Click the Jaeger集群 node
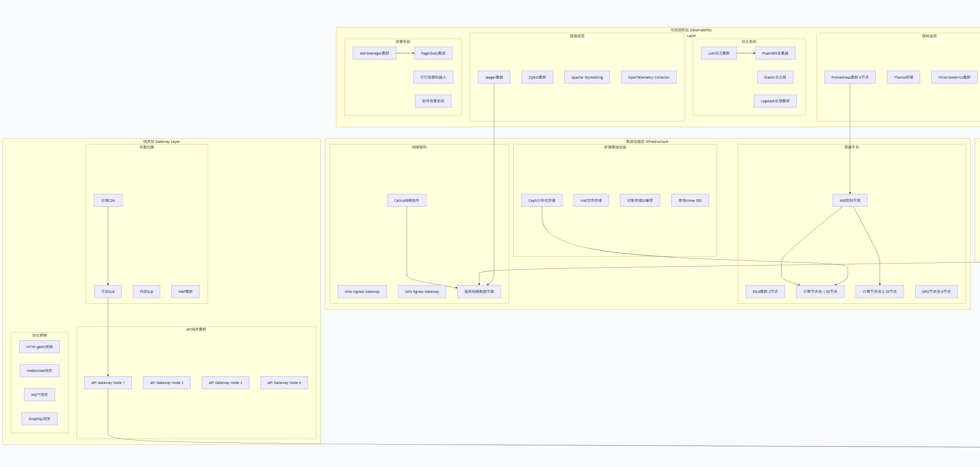The image size is (980, 467). [x=494, y=77]
